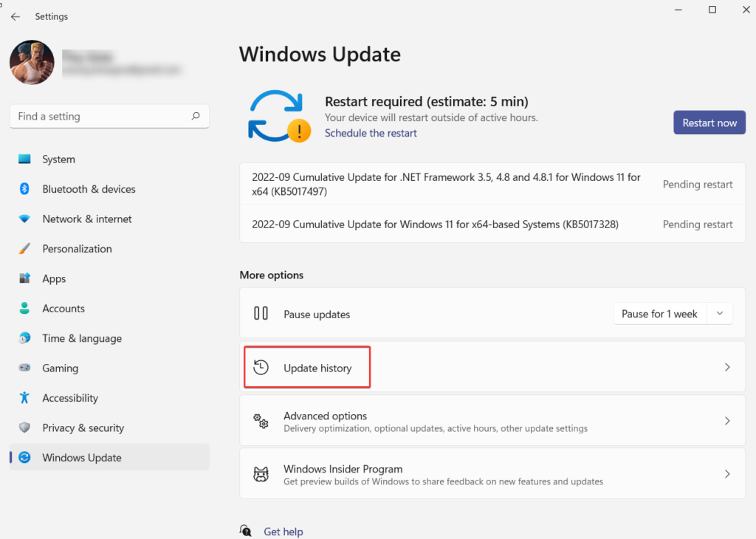Click Pause for 1 week button
This screenshot has width=756, height=539.
pyautogui.click(x=659, y=314)
